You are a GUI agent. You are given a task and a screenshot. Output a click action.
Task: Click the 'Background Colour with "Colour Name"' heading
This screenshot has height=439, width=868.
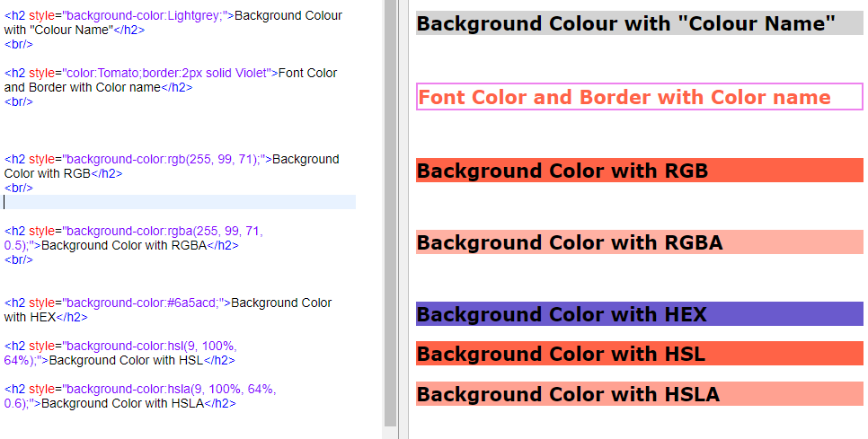tap(640, 23)
